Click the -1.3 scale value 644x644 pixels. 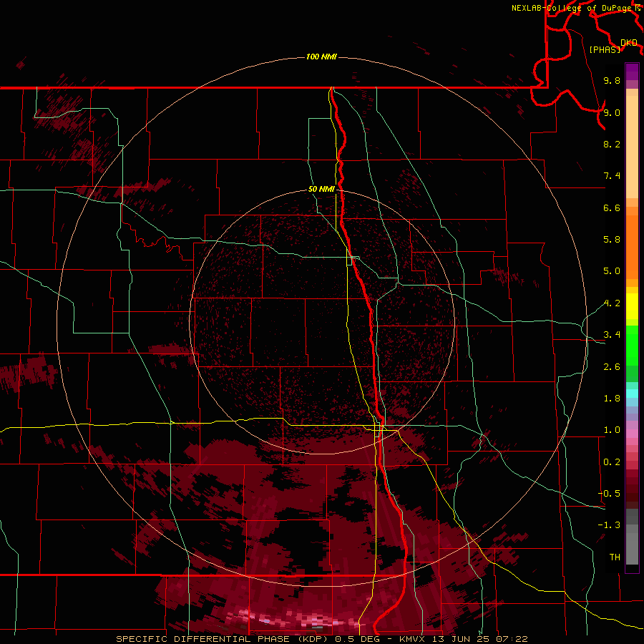[609, 525]
